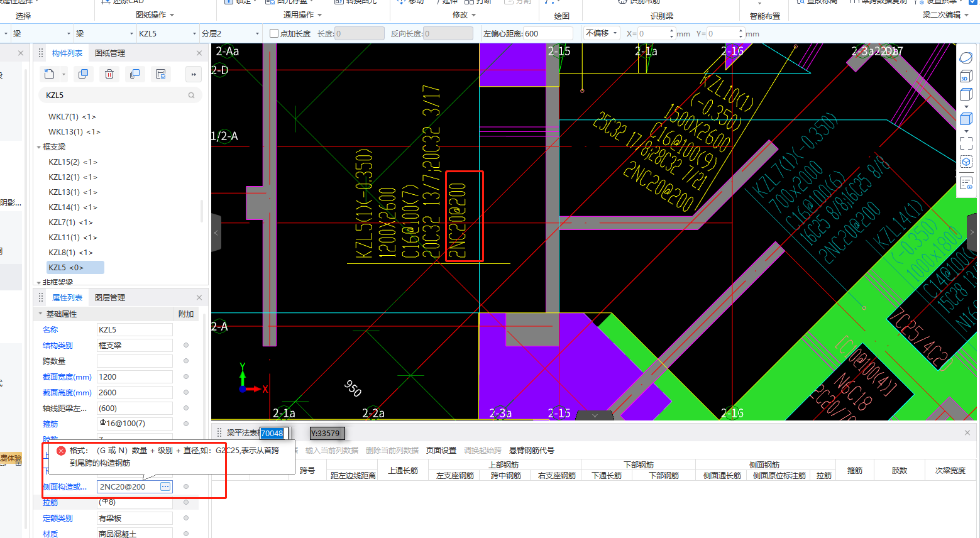The height and width of the screenshot is (538, 980).
Task: Click the 定额类别 property link
Action: (57, 518)
